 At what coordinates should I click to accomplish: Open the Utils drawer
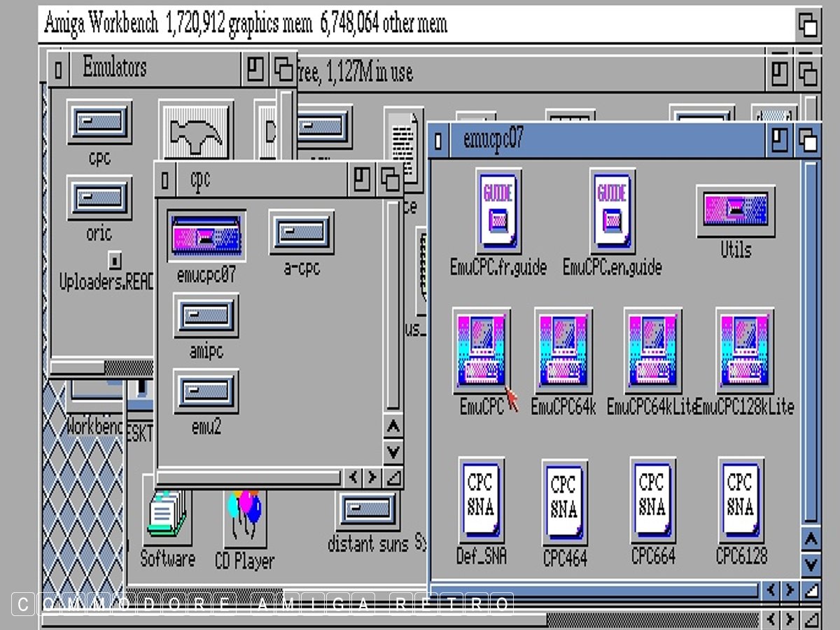pyautogui.click(x=735, y=211)
